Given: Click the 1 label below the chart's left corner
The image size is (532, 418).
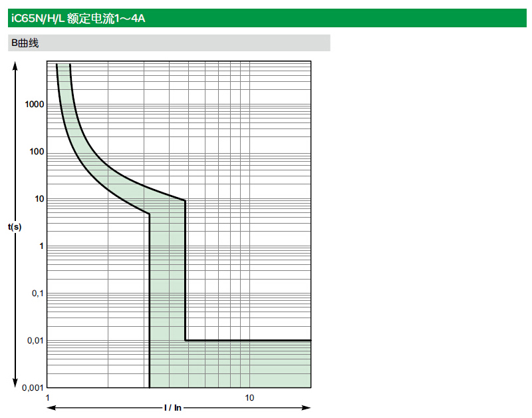Looking at the screenshot, I should point(47,398).
